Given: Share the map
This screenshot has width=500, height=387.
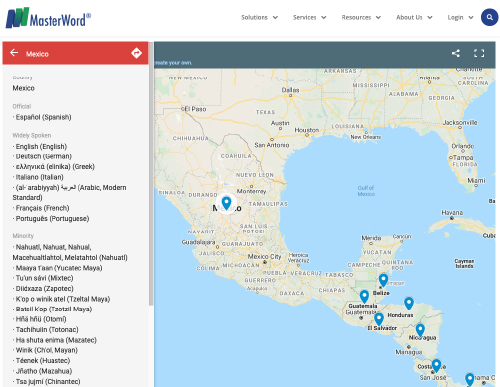Looking at the screenshot, I should (x=456, y=53).
